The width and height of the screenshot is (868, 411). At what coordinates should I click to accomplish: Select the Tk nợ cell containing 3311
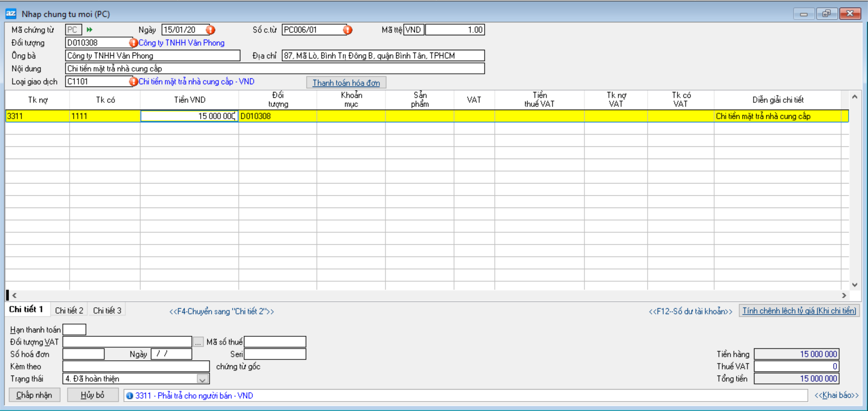tap(37, 116)
